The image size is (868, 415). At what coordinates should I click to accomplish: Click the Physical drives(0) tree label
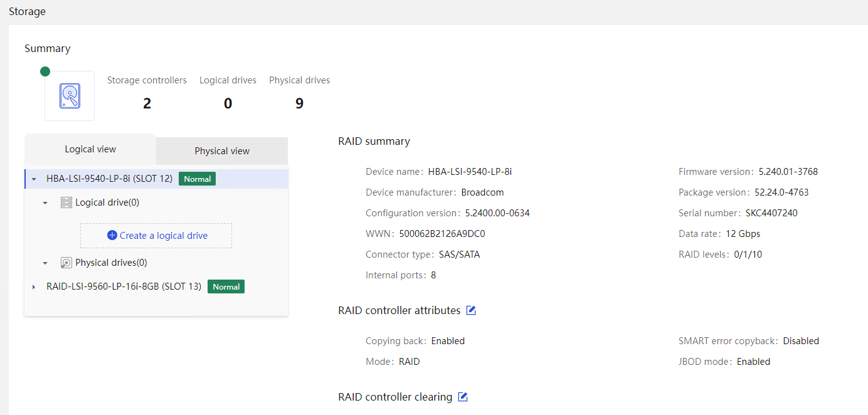(111, 263)
